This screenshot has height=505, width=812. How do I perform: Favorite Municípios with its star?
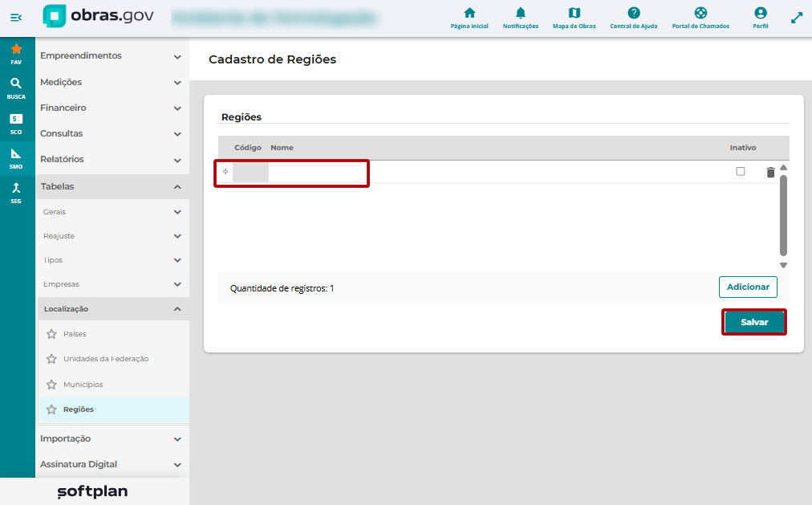click(x=51, y=385)
